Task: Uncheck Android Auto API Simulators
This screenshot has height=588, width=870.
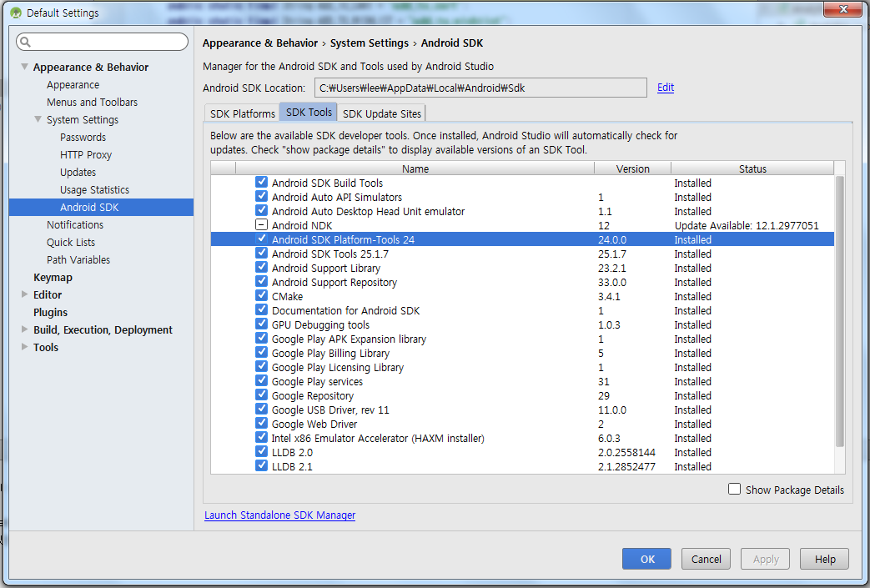Action: [261, 196]
